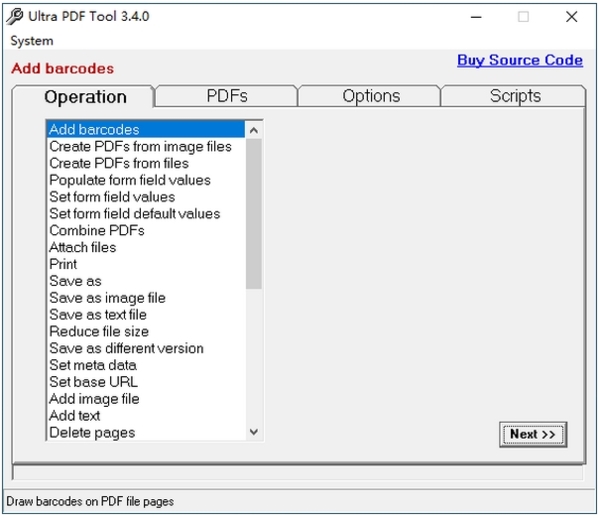
Task: Click the Next >> button
Action: (x=533, y=434)
